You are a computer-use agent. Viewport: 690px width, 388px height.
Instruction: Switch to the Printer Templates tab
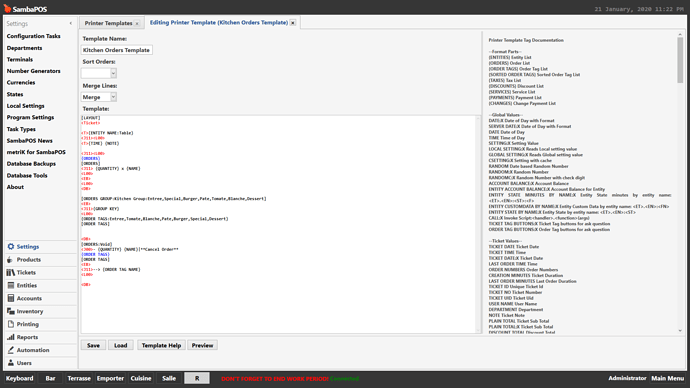click(x=108, y=23)
